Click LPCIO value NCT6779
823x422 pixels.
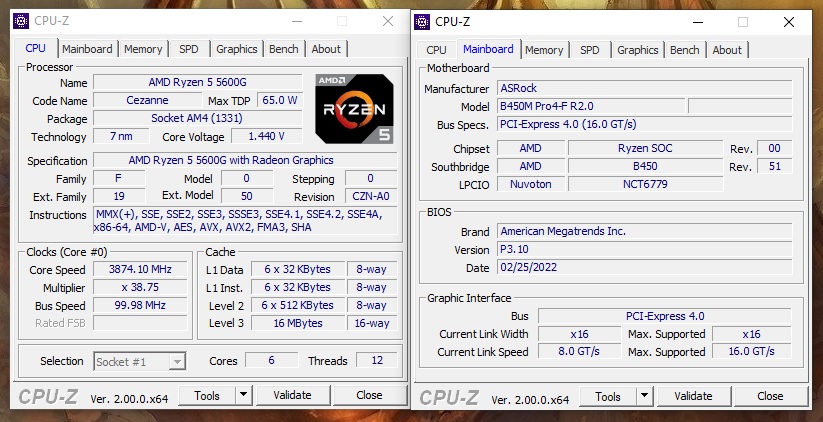click(645, 184)
